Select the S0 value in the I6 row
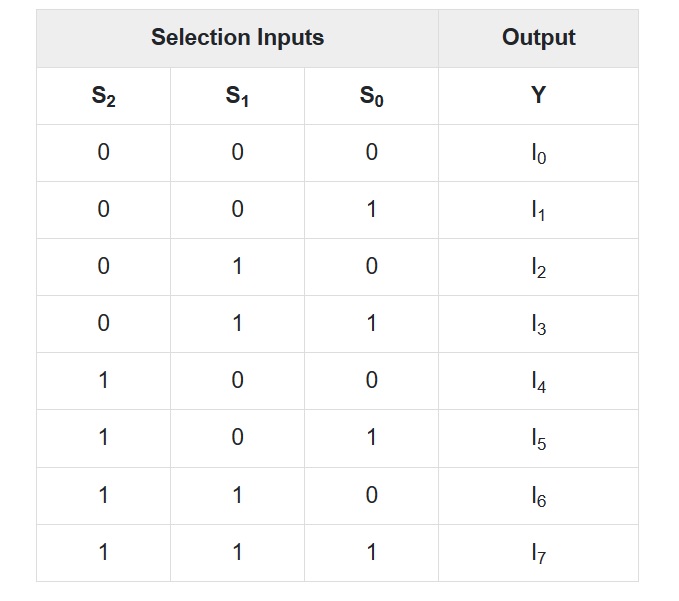The image size is (679, 601). (371, 495)
